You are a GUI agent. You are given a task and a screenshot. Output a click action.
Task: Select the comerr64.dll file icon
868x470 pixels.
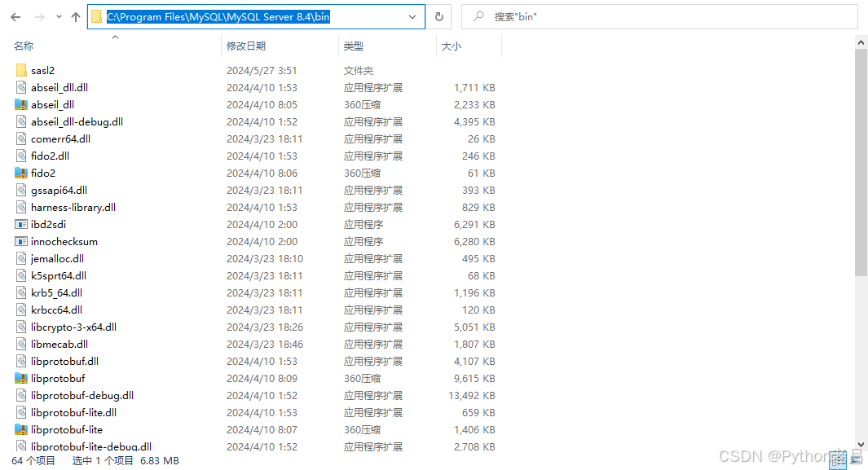(x=21, y=138)
